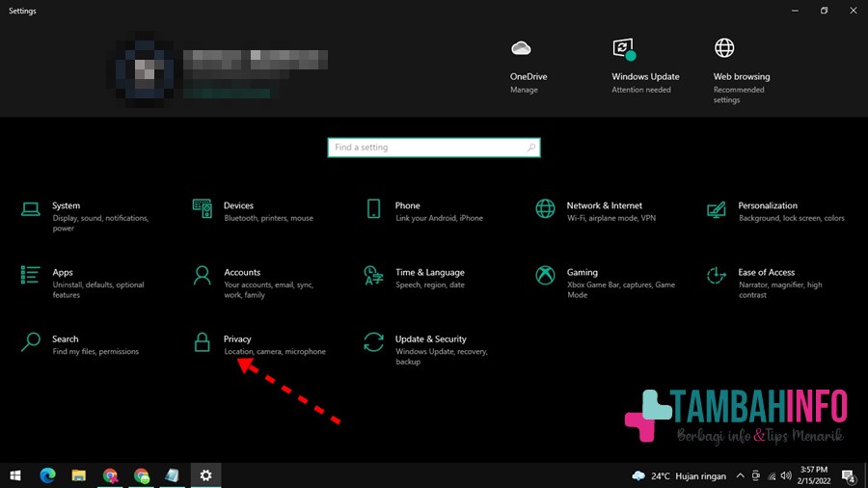
Task: Click the blurred user account avatar
Action: pos(145,70)
